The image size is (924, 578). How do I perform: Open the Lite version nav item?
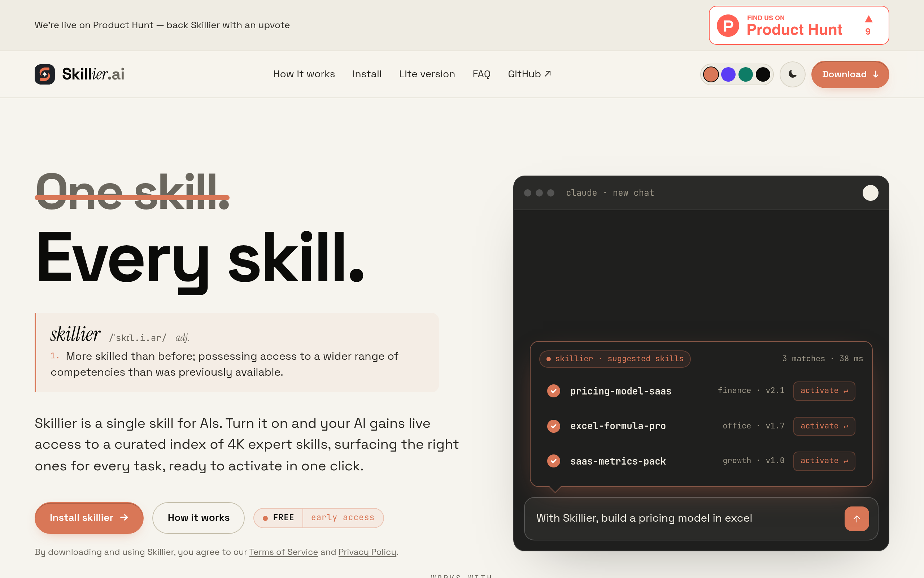(x=427, y=74)
